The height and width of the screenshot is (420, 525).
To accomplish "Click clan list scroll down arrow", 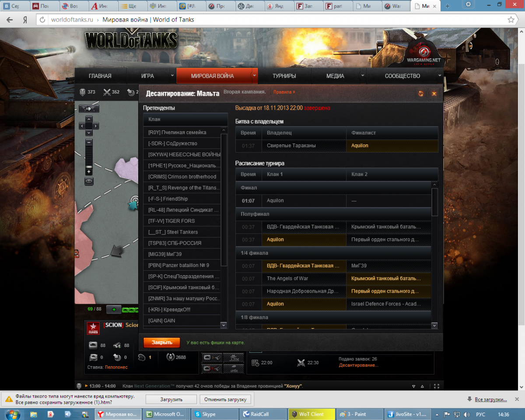I will pos(224,325).
